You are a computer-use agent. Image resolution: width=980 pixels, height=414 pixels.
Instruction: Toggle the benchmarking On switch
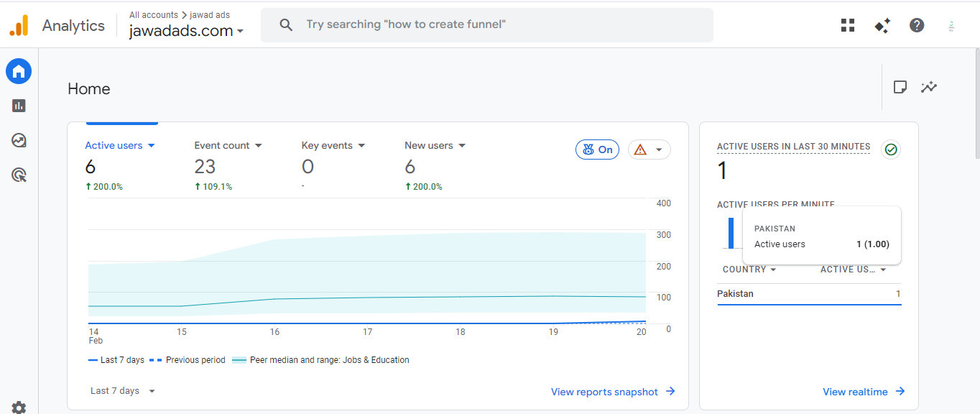pyautogui.click(x=597, y=149)
